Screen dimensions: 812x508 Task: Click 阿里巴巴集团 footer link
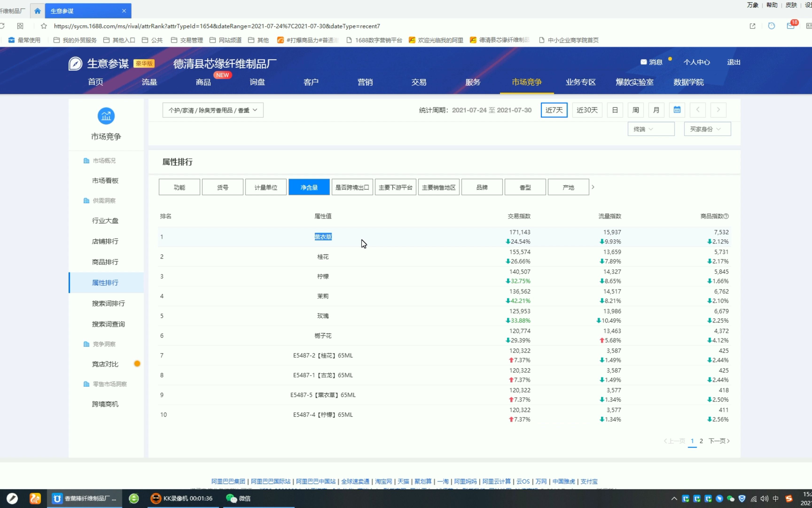point(228,481)
